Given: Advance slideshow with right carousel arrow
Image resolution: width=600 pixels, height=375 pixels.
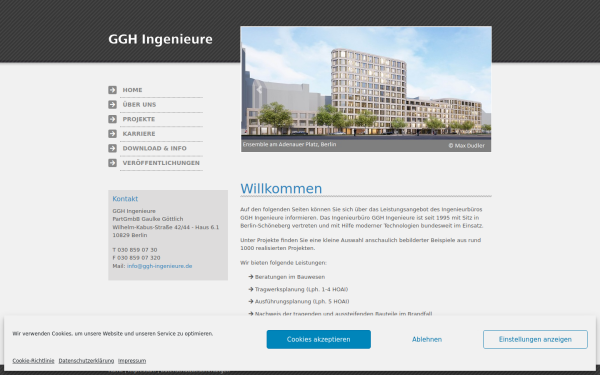Looking at the screenshot, I should tap(473, 90).
